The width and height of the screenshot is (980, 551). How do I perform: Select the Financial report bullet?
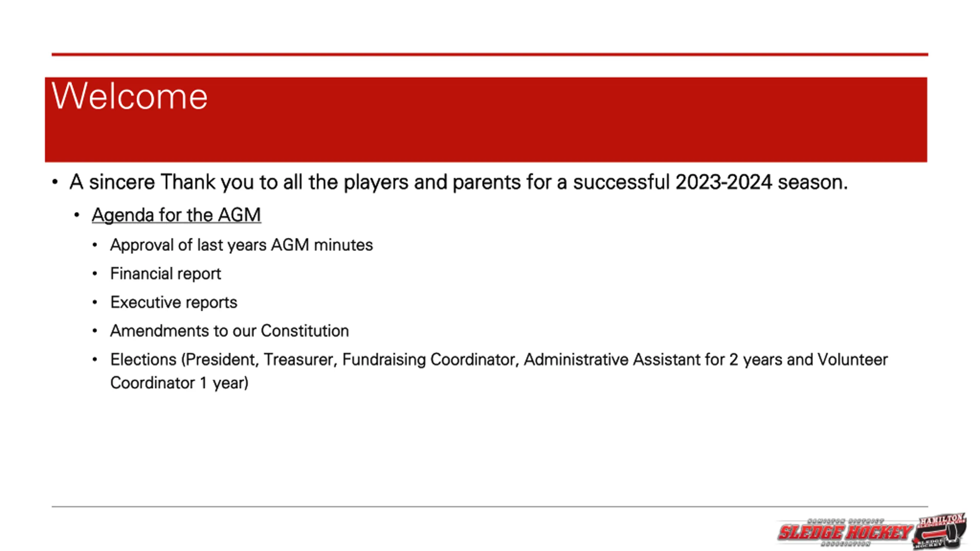[166, 274]
